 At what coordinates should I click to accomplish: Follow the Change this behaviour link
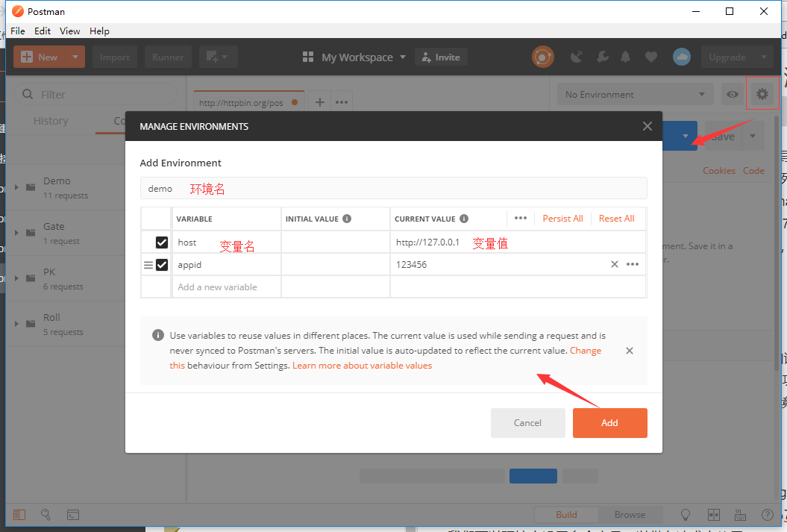coord(586,351)
